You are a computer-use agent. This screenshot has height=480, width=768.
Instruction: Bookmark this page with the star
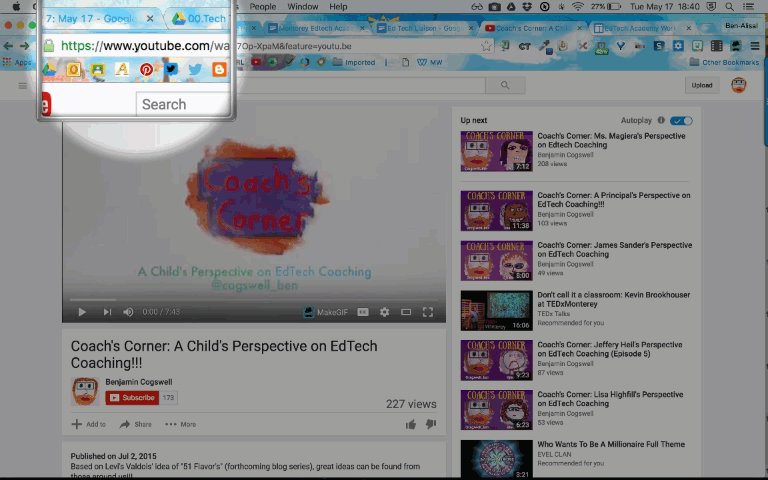486,46
